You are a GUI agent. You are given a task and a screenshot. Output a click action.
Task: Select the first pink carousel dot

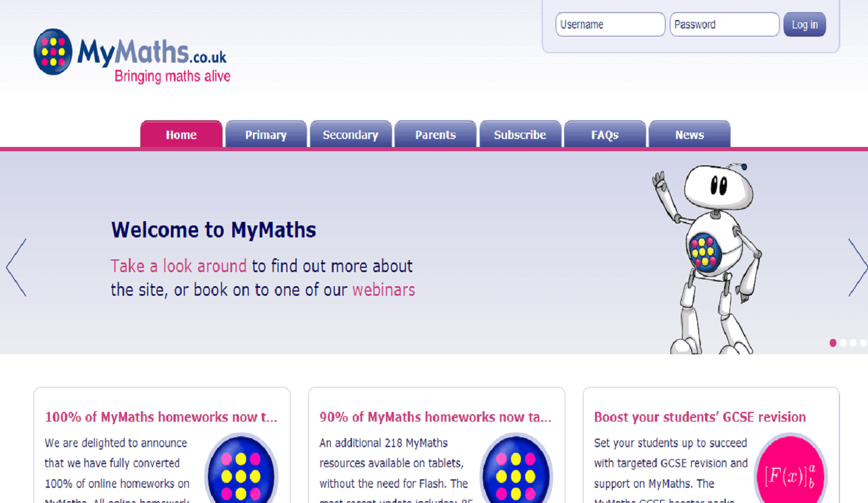[x=833, y=343]
